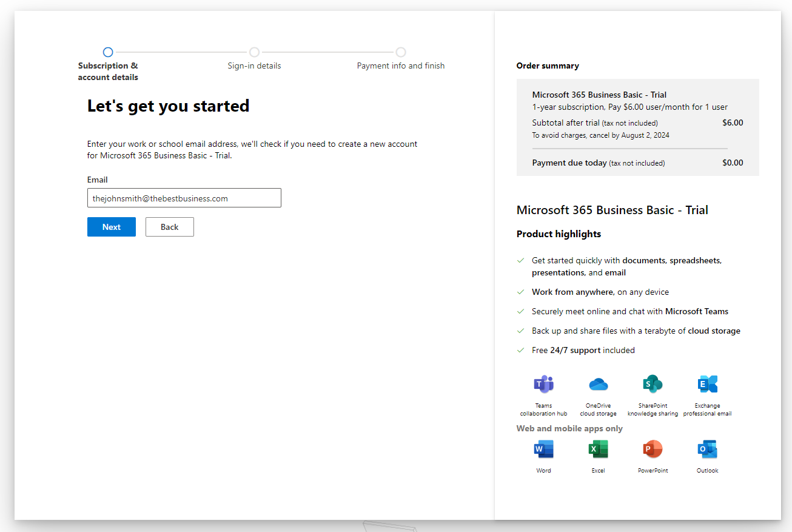The height and width of the screenshot is (532, 792).
Task: Click the Outlook app icon
Action: click(708, 449)
